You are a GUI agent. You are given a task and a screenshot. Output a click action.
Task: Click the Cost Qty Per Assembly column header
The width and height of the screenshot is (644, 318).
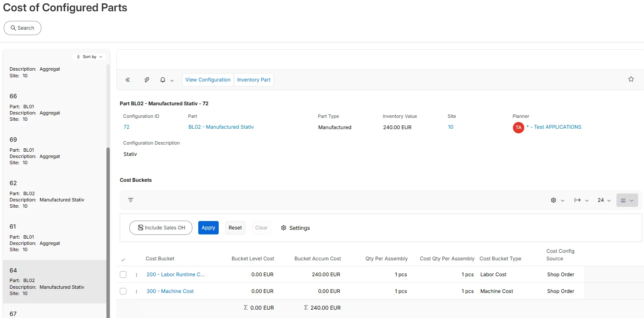(x=447, y=259)
